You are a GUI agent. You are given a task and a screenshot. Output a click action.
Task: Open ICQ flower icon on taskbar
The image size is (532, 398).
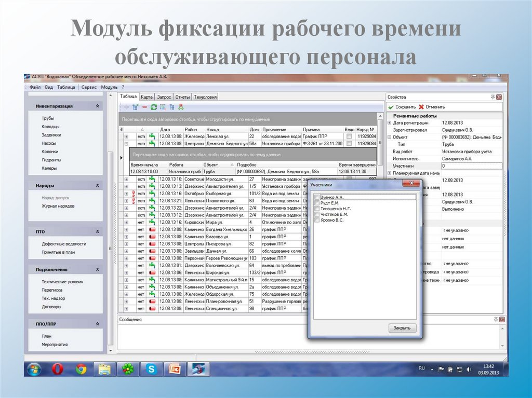point(128,369)
